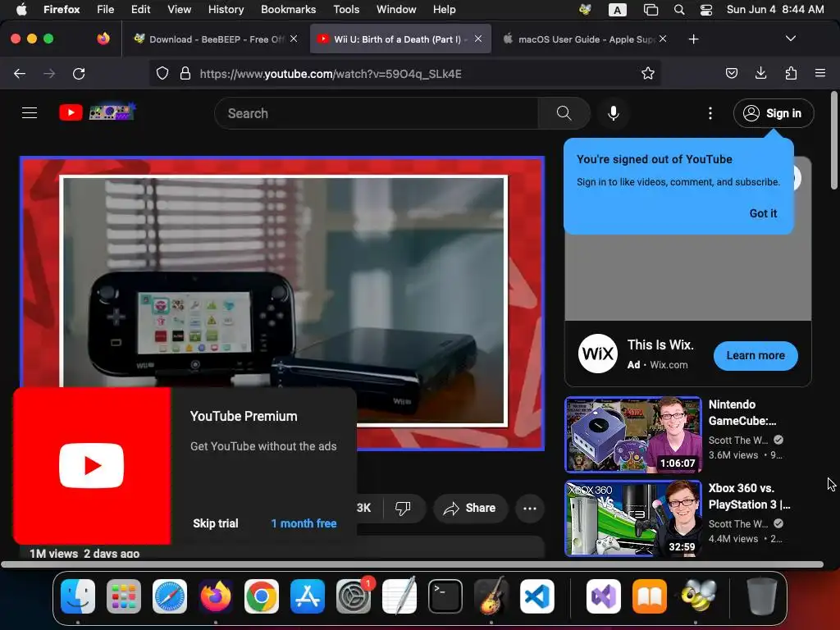Viewport: 840px width, 630px height.
Task: Open the History menu
Action: [x=226, y=10]
